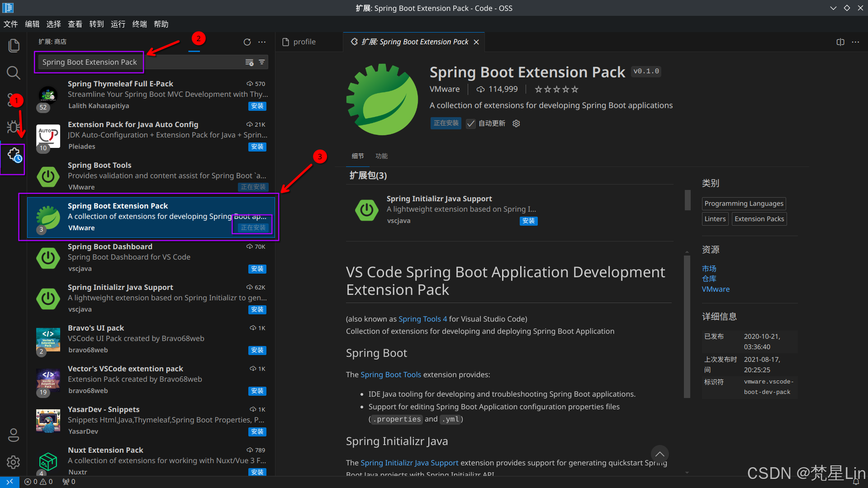The image size is (868, 488).
Task: Open the Search view
Action: pos(13,72)
